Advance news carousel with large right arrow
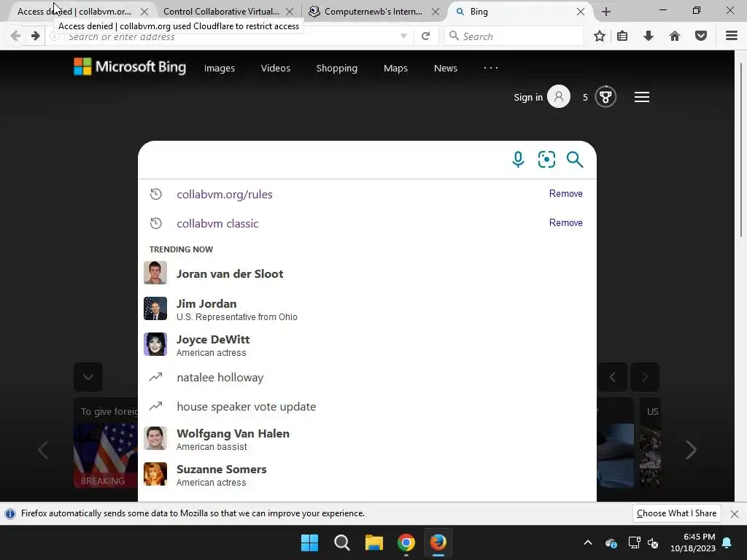 click(691, 450)
